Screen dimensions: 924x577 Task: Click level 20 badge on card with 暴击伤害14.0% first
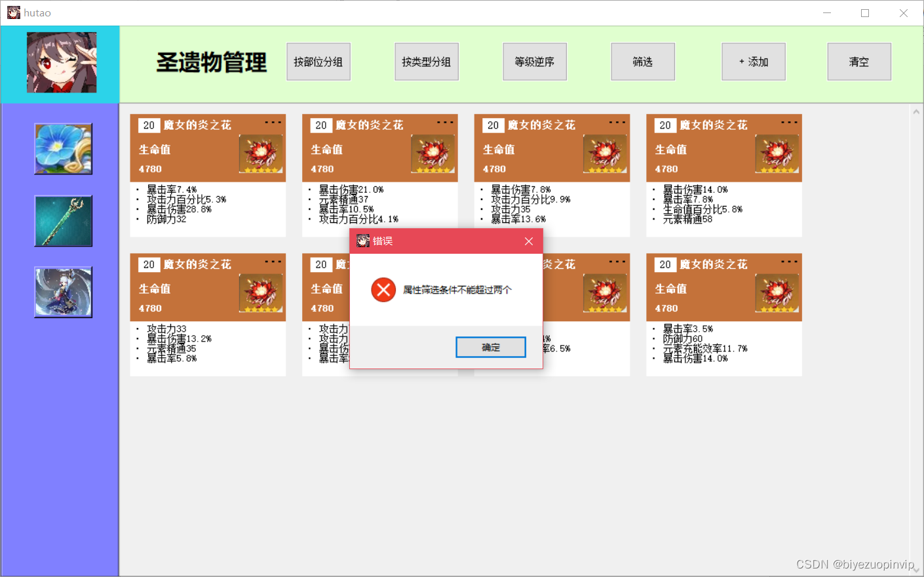665,125
